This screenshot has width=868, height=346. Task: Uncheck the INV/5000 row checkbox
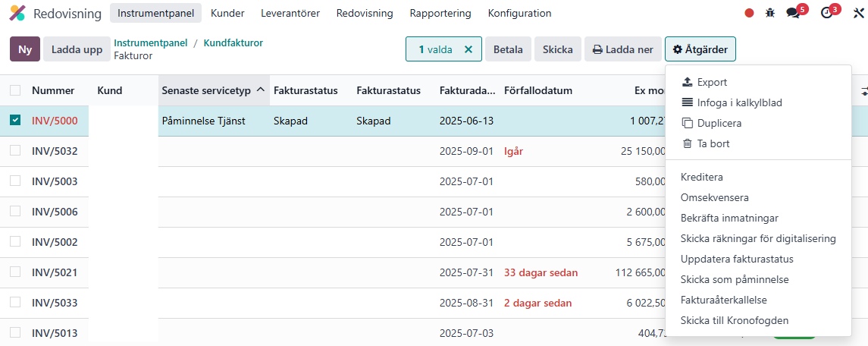15,120
